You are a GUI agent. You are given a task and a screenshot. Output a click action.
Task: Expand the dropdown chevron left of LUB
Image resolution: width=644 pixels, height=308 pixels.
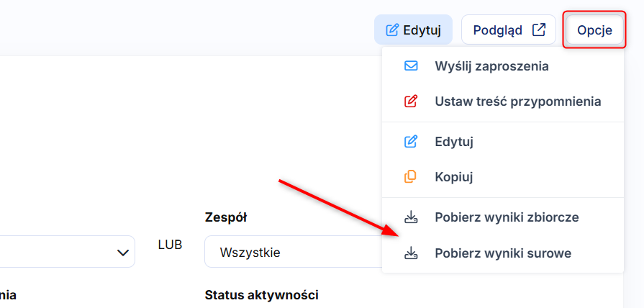point(122,253)
